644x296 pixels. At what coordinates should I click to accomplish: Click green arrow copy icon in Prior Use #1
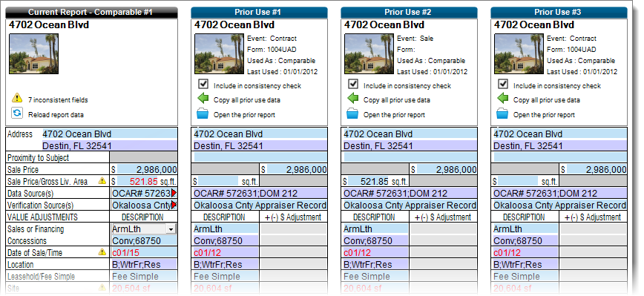point(203,99)
